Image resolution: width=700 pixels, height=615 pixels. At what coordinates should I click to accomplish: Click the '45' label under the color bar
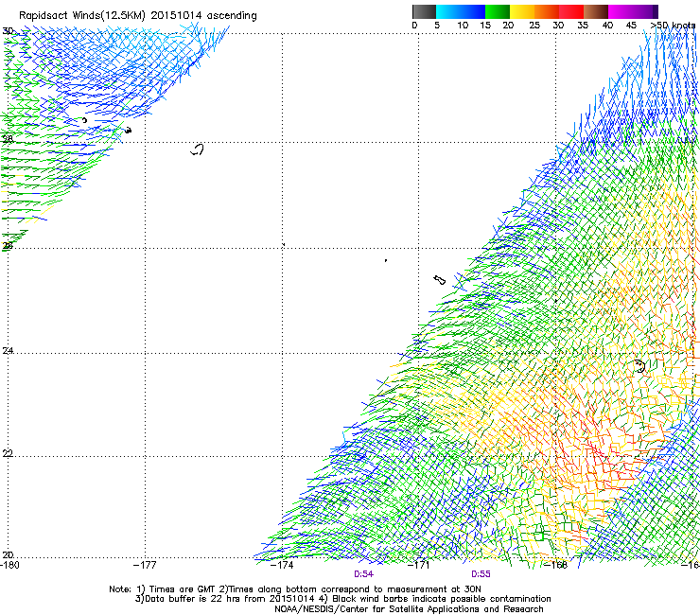coord(631,26)
